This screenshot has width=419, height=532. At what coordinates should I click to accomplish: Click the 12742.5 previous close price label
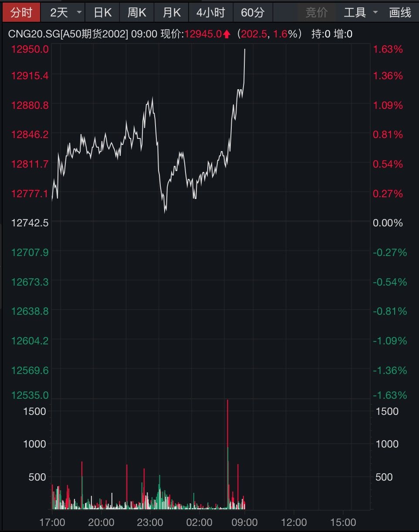30,223
